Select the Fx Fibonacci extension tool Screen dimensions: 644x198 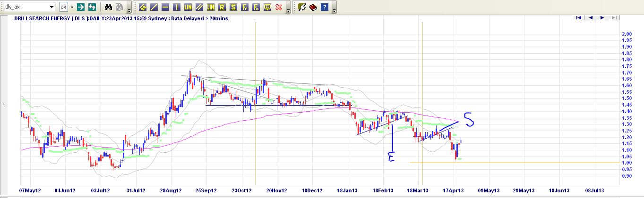tap(256, 7)
